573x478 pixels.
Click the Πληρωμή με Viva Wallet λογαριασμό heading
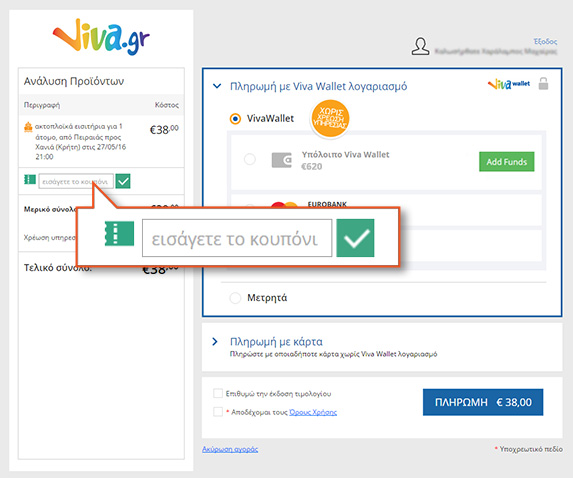click(x=318, y=86)
